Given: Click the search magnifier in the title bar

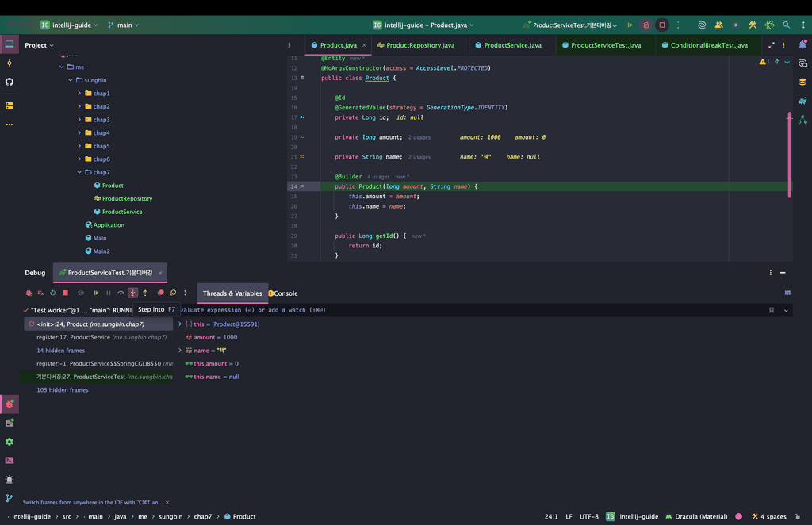Looking at the screenshot, I should (786, 25).
